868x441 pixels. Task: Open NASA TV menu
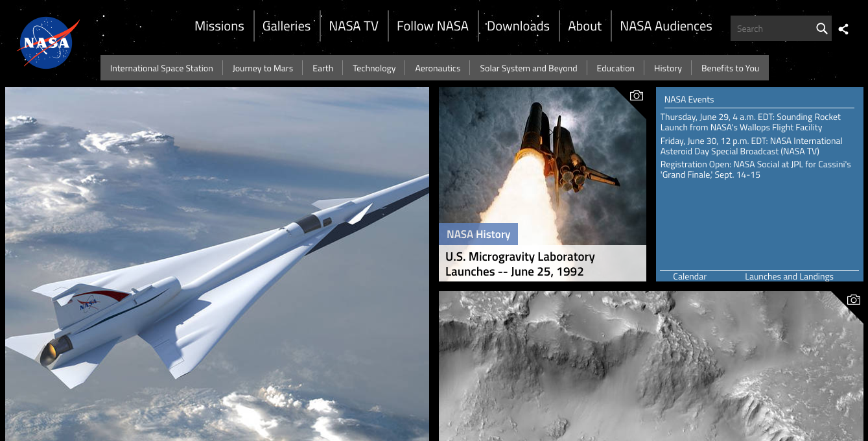(x=353, y=26)
